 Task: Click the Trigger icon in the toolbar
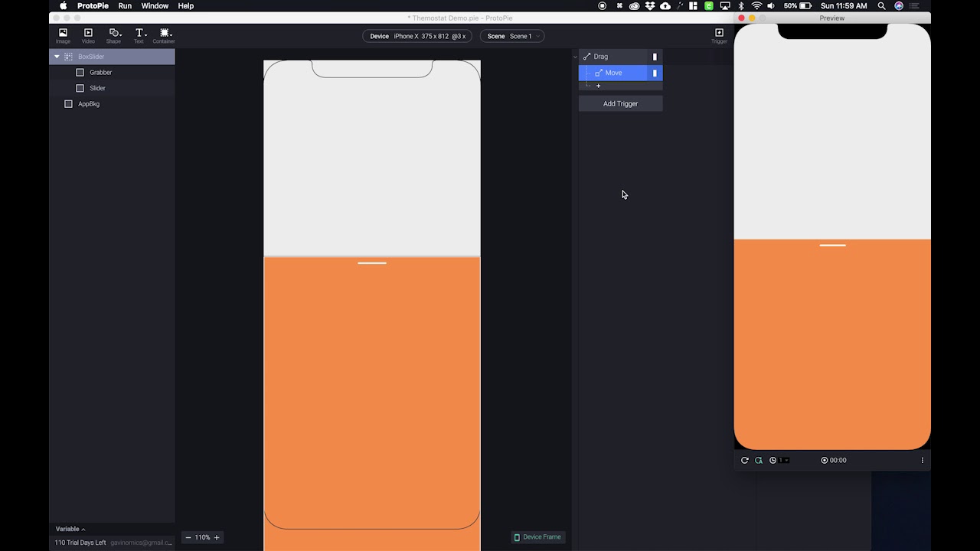click(x=719, y=35)
